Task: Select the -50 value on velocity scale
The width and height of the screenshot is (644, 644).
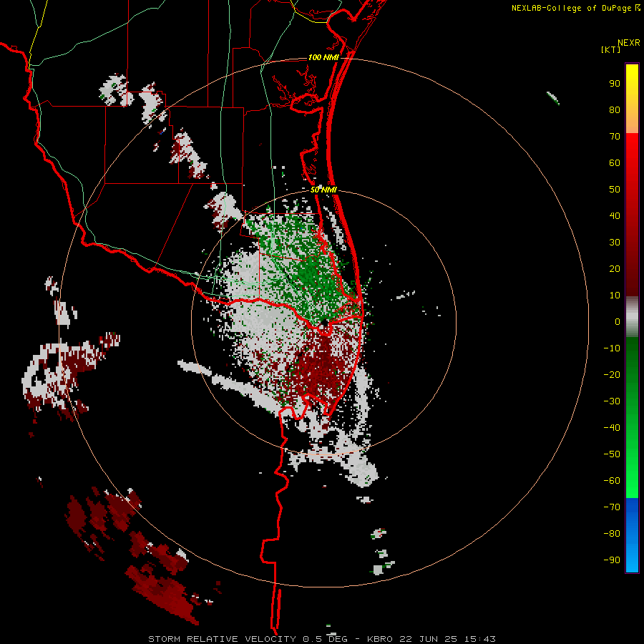Action: pyautogui.click(x=612, y=454)
